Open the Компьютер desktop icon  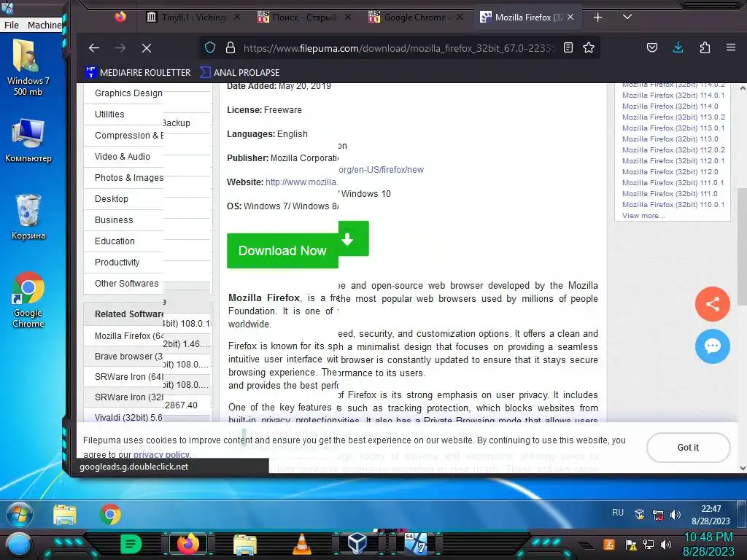(28, 139)
